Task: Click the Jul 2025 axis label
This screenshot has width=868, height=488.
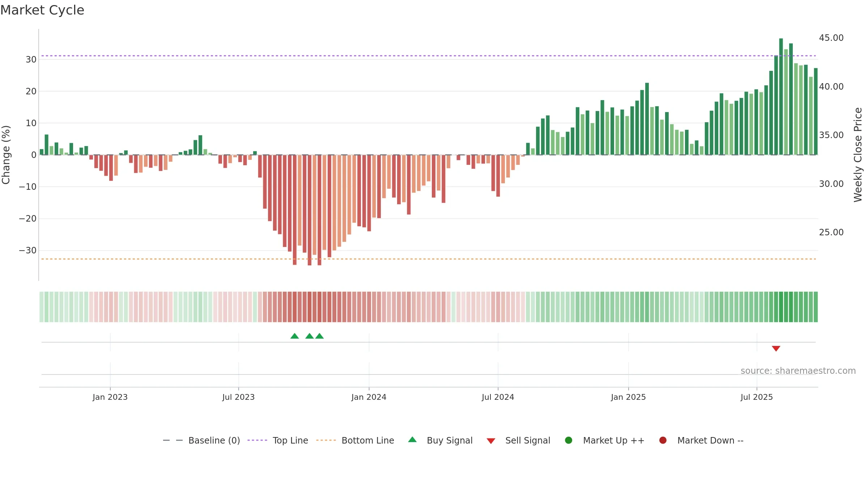Action: tap(757, 397)
